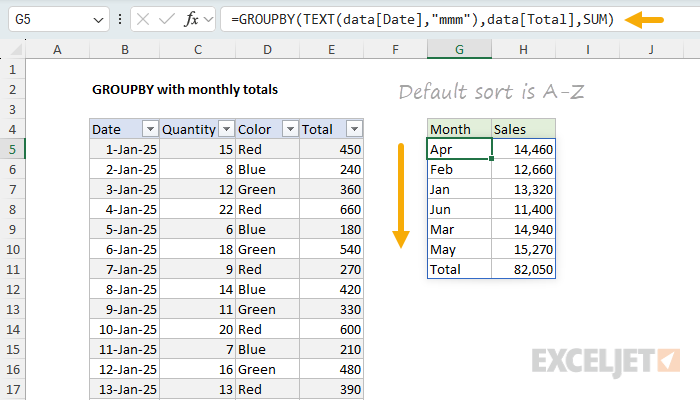Click the sales value 14,460
Viewport: 700px width, 400px height.
pos(524,149)
